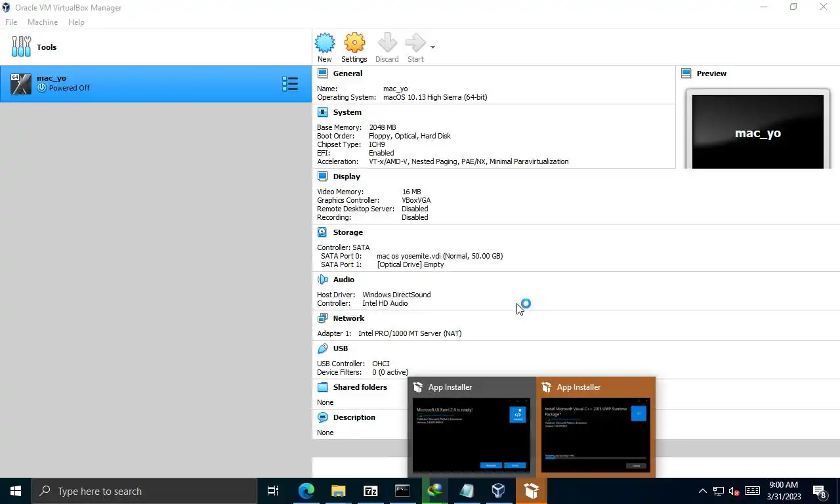This screenshot has width=840, height=504.
Task: Click the 'VBoxVGA' graphics controller value
Action: click(x=416, y=200)
